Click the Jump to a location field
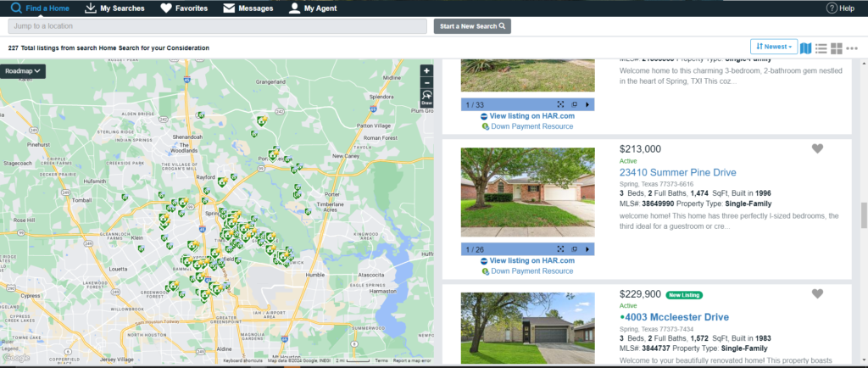Image resolution: width=868 pixels, height=368 pixels. pos(216,26)
